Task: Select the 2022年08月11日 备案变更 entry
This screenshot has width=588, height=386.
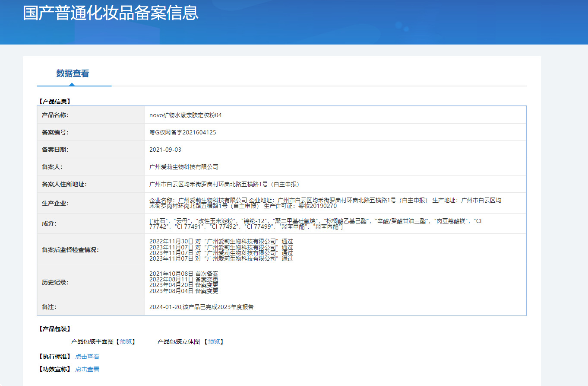Action: (184, 280)
